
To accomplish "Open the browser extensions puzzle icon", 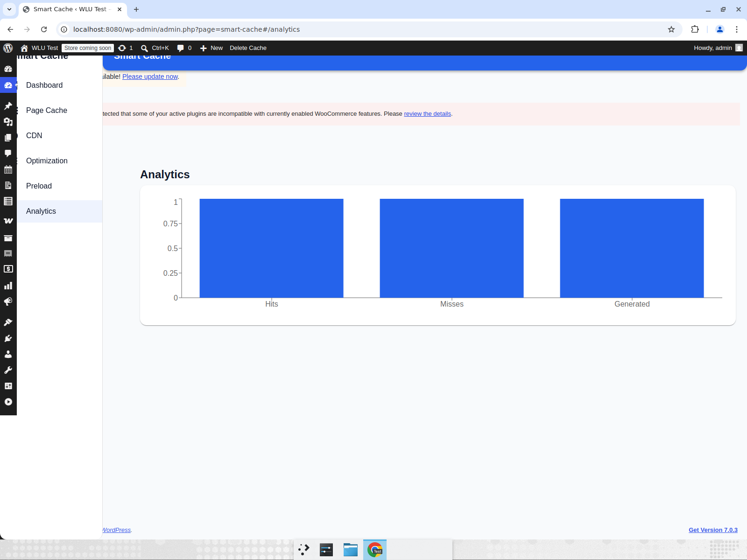I will pos(695,29).
